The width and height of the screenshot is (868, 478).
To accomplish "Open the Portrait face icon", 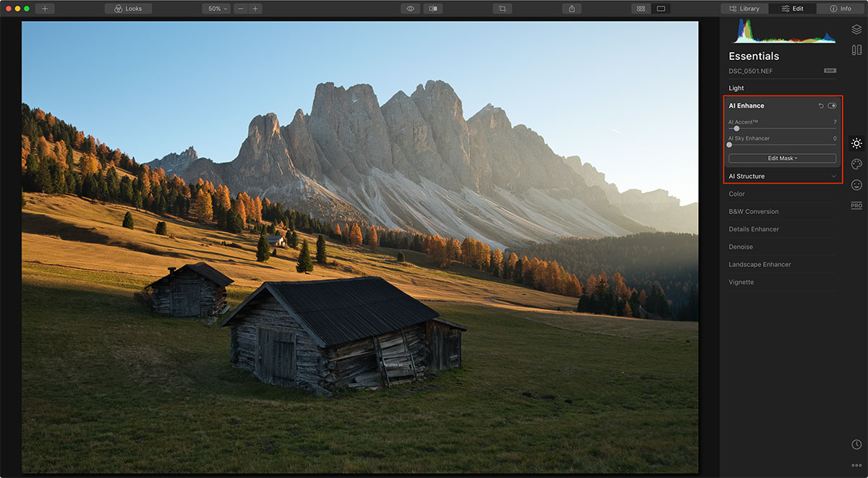I will pos(856,185).
